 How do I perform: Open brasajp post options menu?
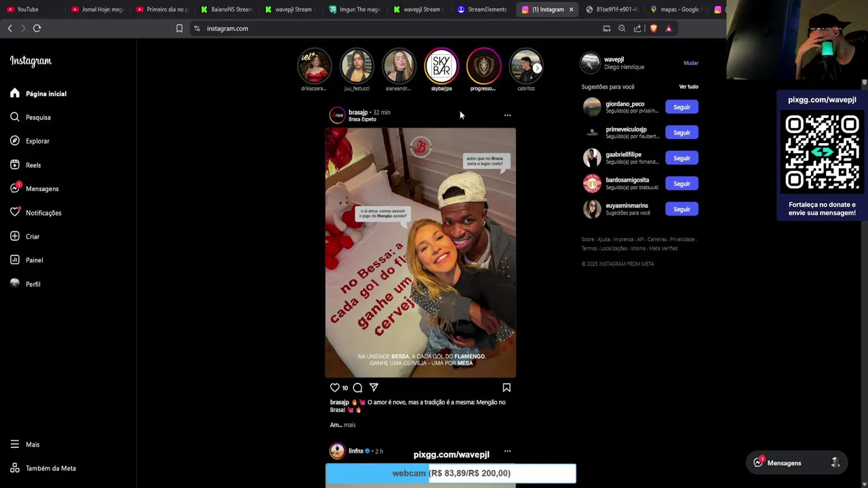pos(507,115)
